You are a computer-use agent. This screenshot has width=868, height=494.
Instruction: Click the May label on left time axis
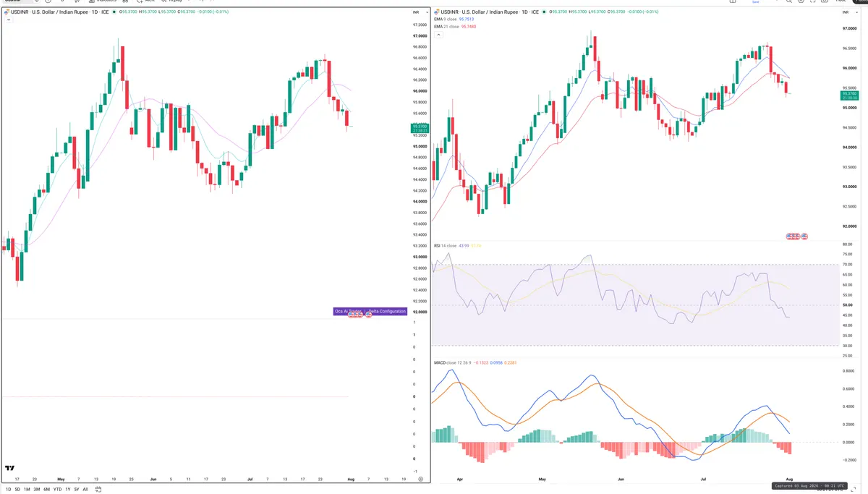[x=61, y=479]
